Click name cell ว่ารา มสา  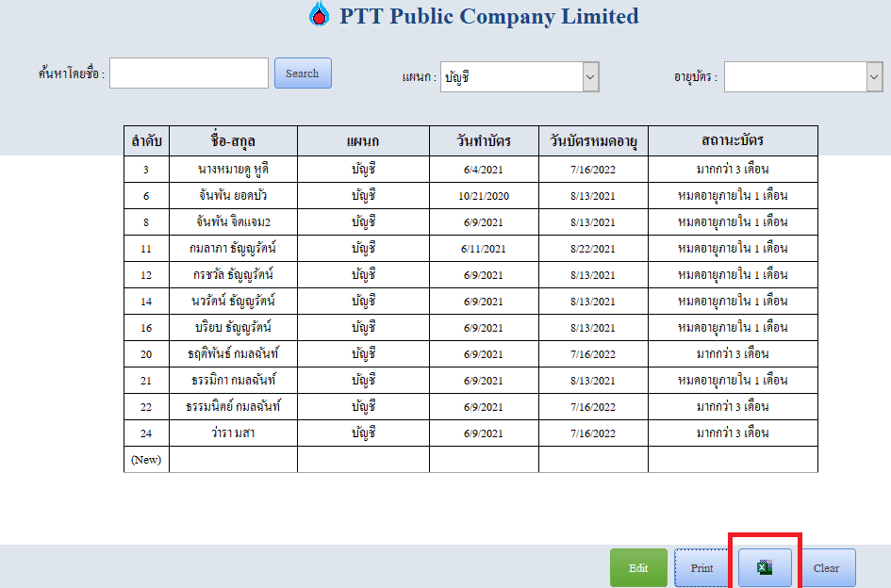233,433
